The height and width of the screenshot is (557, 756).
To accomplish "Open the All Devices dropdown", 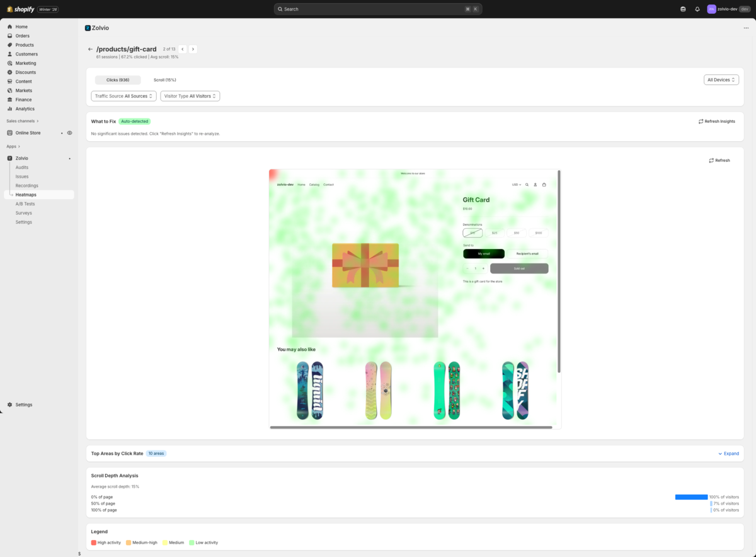I will pos(721,80).
